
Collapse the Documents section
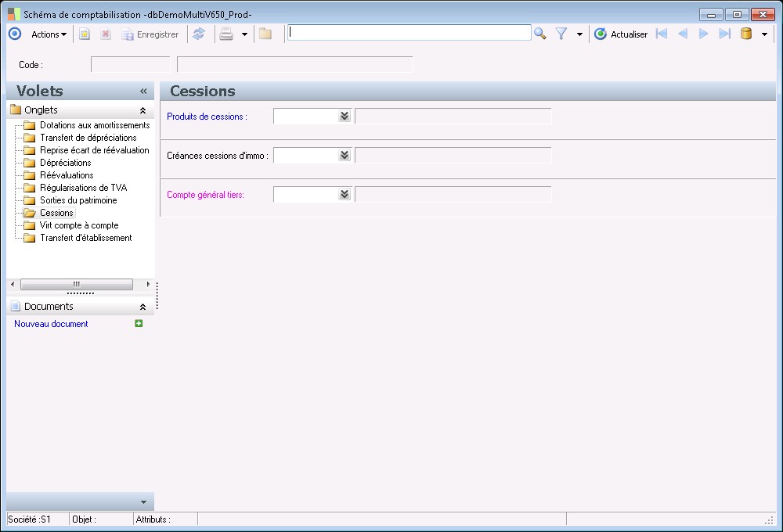pyautogui.click(x=143, y=307)
